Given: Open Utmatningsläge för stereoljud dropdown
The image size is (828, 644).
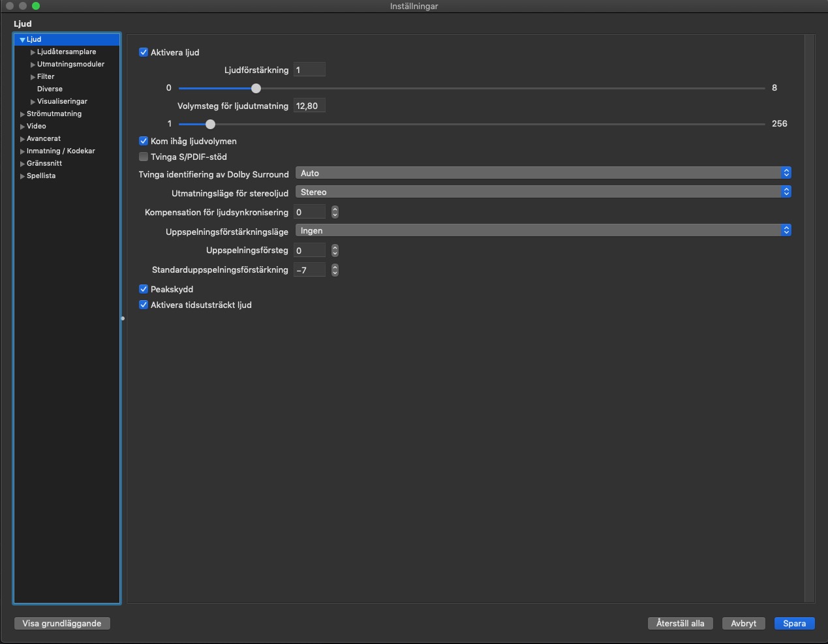Looking at the screenshot, I should click(x=543, y=192).
